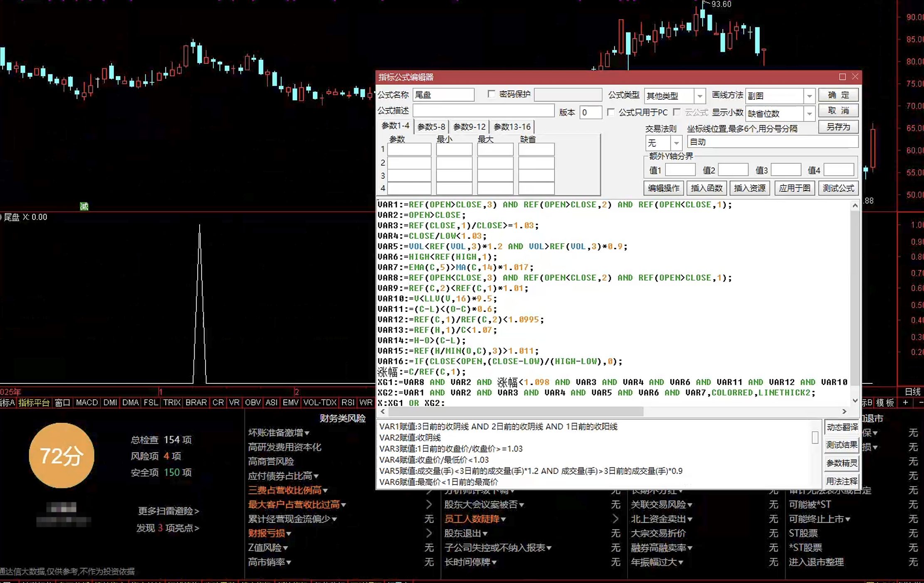Expand the 三费占营收比例高 risk item
Viewport: 924px width, 583px height.
[288, 490]
